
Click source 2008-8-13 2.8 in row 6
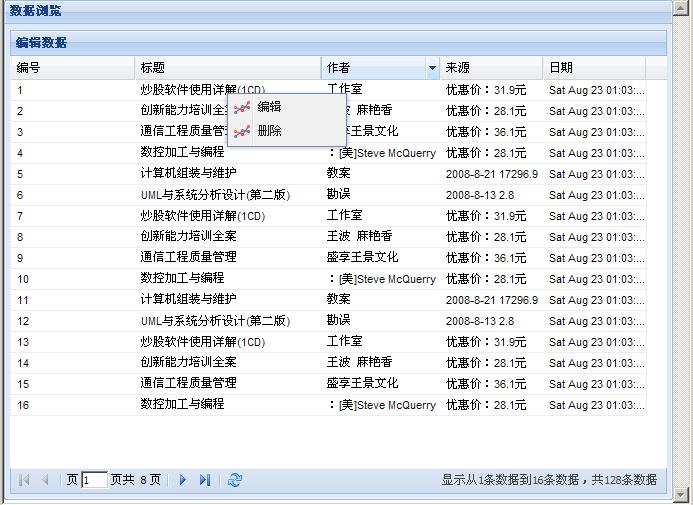(x=480, y=195)
